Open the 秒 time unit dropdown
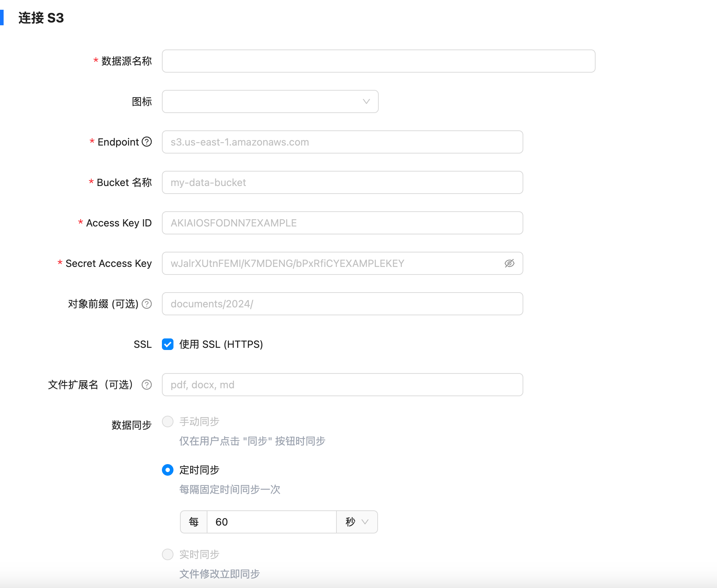 pos(357,522)
